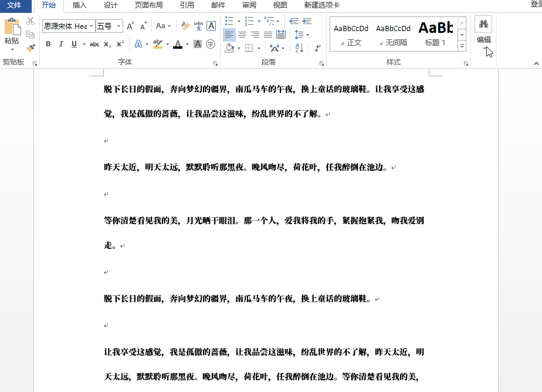
Task: Expand the styles gallery more arrow
Action: (462, 46)
